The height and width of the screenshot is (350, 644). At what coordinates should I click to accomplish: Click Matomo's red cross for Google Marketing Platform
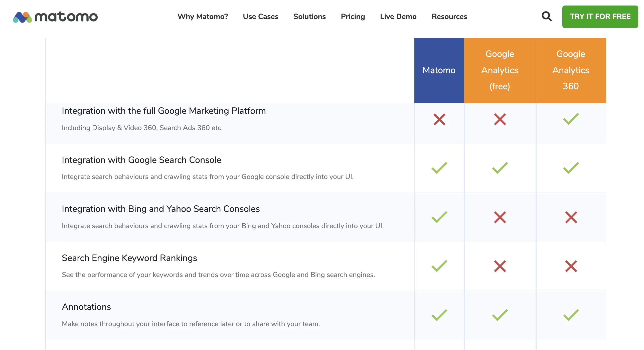pyautogui.click(x=439, y=119)
